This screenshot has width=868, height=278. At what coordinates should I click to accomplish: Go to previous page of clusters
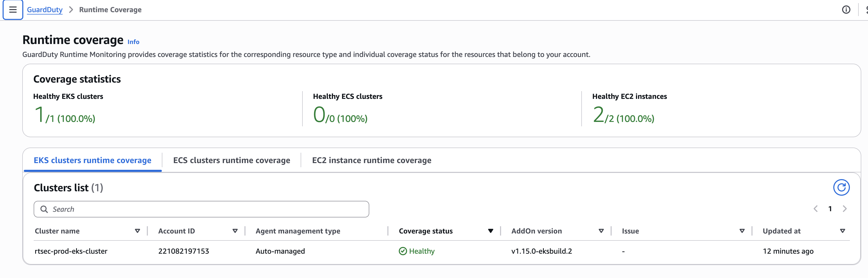tap(815, 209)
